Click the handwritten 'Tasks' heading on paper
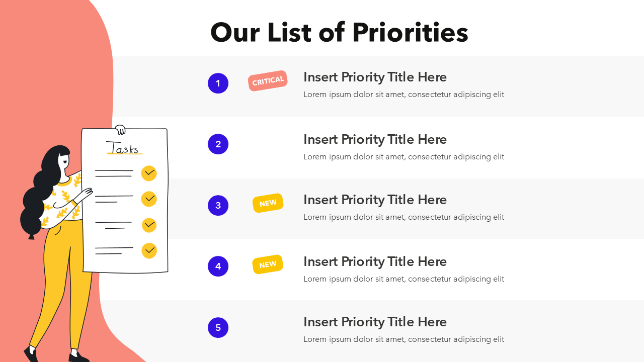 point(123,149)
